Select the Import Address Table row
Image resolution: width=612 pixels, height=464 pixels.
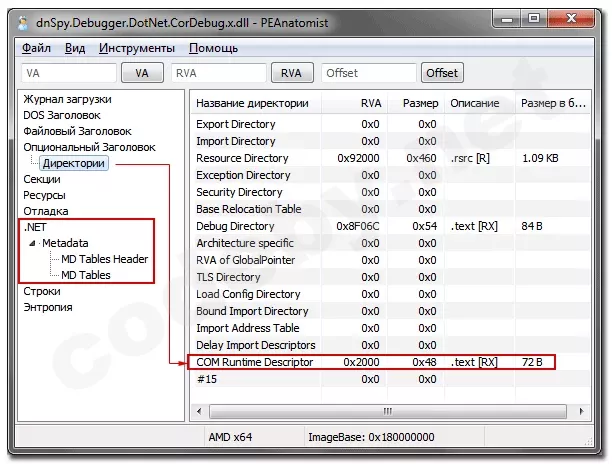coord(390,328)
